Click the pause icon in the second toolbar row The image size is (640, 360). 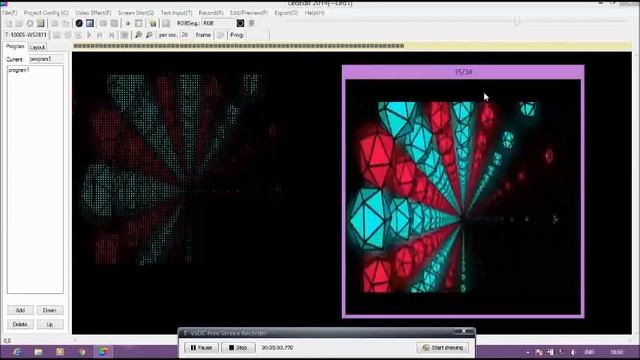coord(100,35)
